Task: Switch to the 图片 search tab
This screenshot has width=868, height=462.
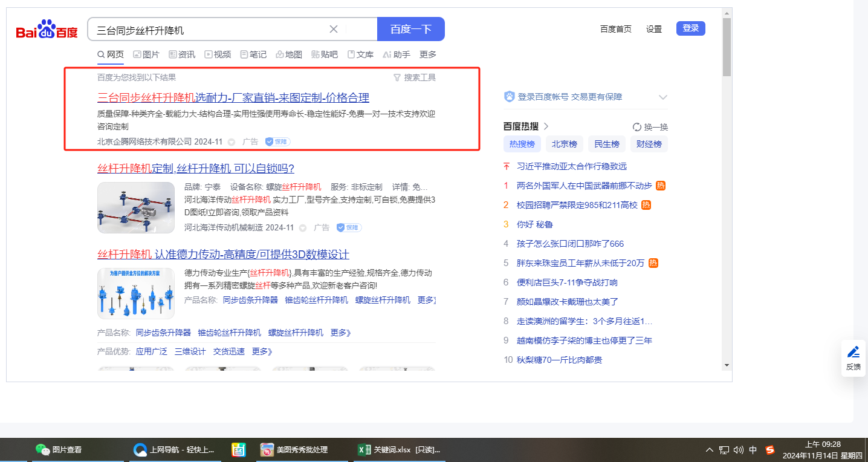Action: coord(146,54)
